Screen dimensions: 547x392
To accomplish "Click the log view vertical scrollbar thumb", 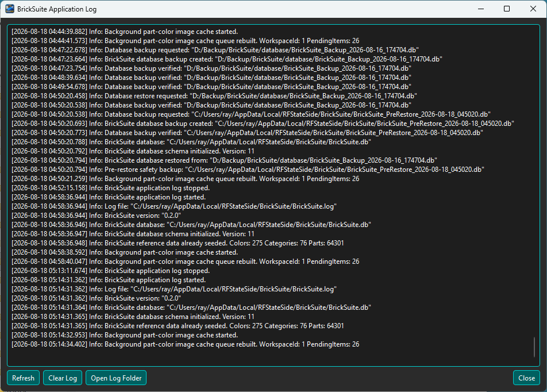I will pos(534,347).
